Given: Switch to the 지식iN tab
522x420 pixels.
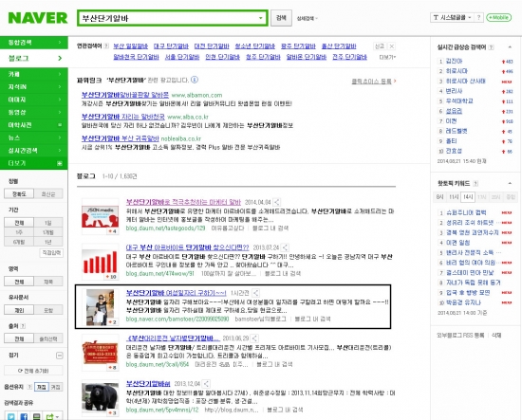Looking at the screenshot, I should 33,87.
